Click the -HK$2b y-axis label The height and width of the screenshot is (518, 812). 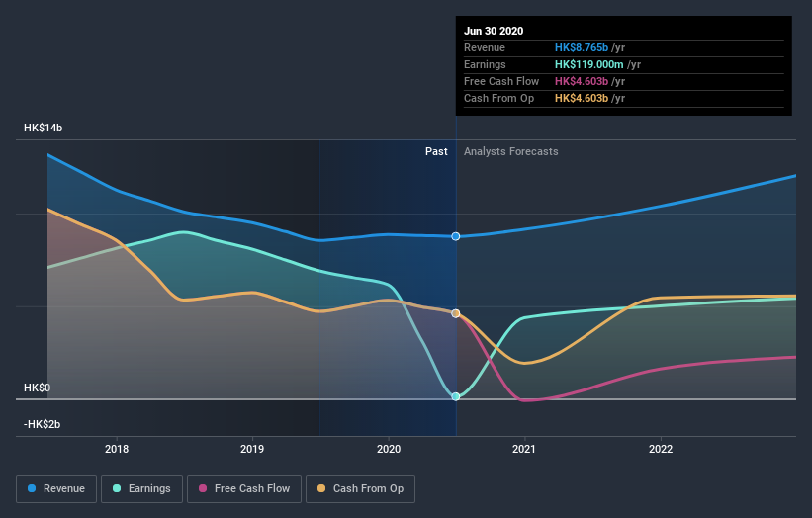point(42,424)
